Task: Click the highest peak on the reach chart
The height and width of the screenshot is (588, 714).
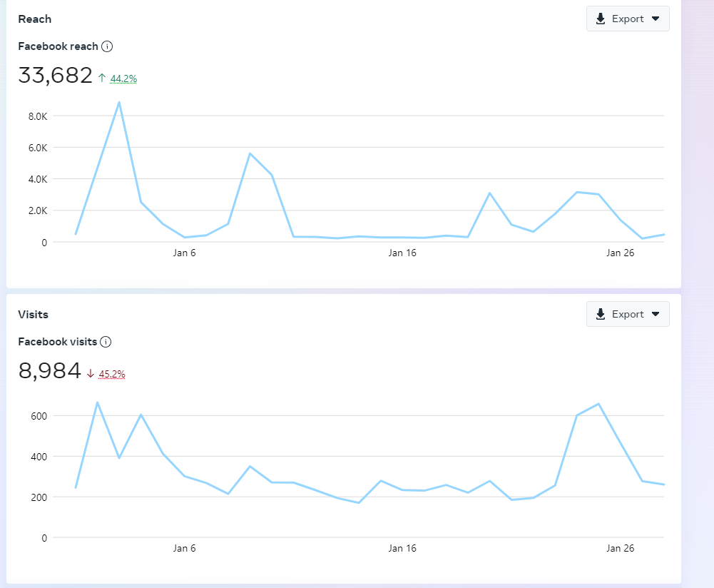Action: [119, 102]
